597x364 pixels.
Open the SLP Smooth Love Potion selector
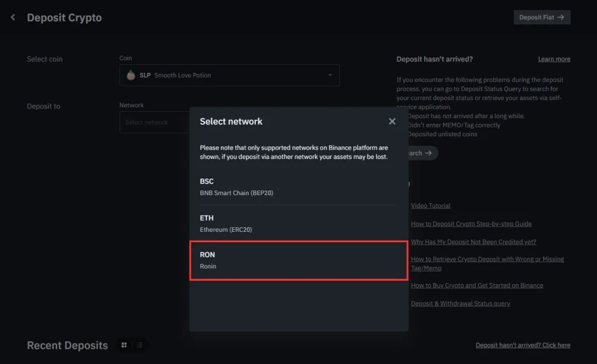229,75
